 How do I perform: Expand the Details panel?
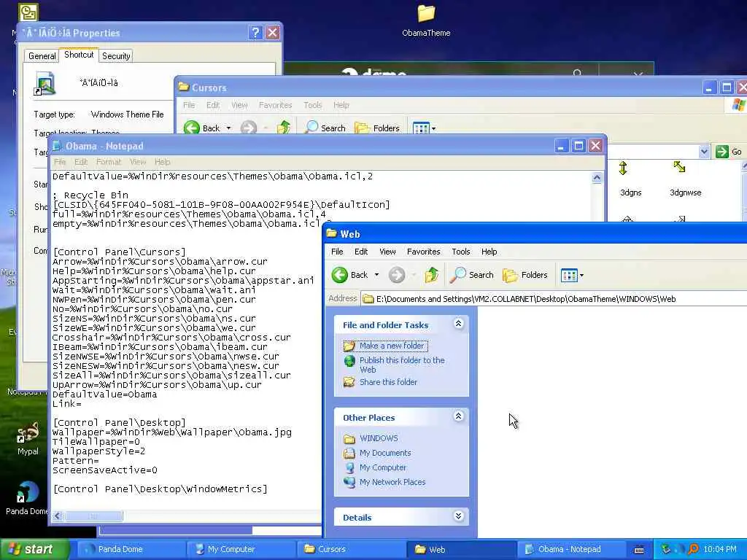pyautogui.click(x=458, y=516)
